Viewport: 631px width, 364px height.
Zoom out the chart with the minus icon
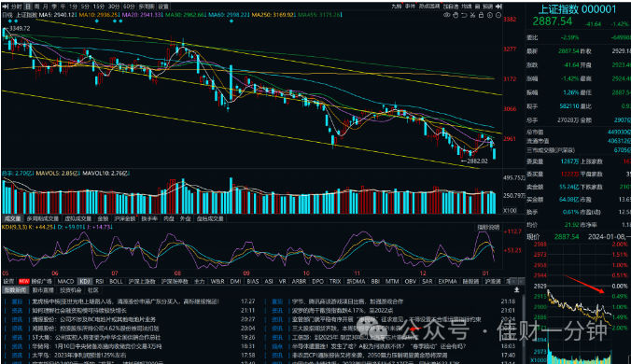(x=498, y=15)
